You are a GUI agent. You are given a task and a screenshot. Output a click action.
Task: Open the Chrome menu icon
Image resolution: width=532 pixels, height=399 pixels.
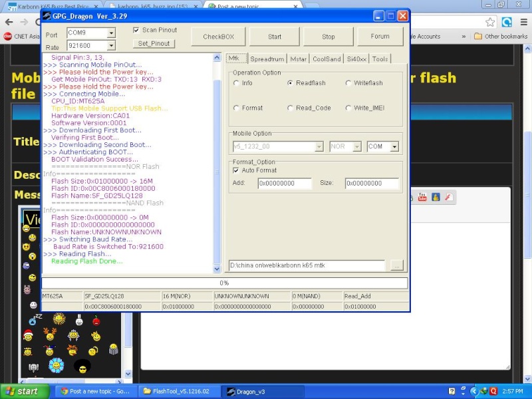point(523,23)
